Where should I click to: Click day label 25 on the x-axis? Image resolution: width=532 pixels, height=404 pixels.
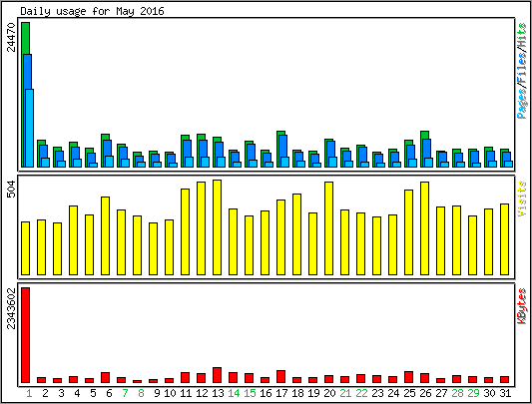(x=409, y=393)
